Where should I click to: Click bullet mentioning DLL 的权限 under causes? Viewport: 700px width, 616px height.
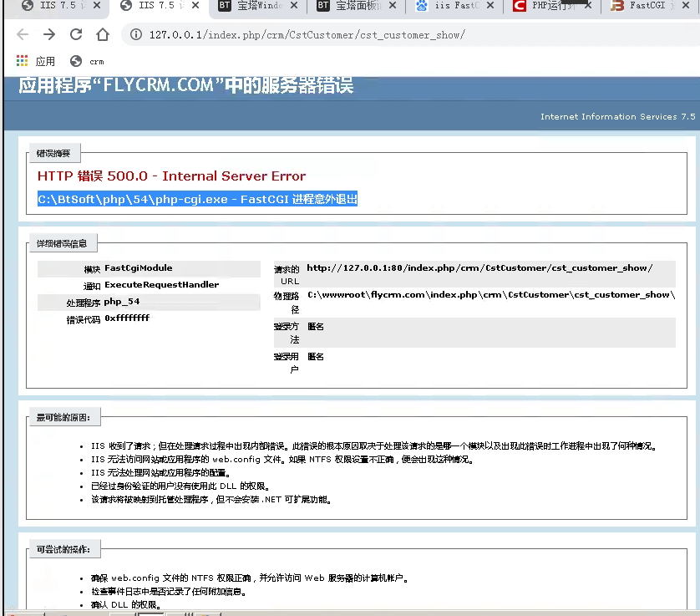pyautogui.click(x=180, y=486)
